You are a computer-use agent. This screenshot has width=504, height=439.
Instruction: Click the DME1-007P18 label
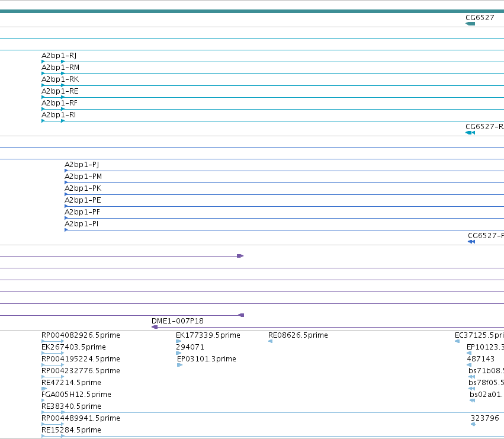coord(178,321)
